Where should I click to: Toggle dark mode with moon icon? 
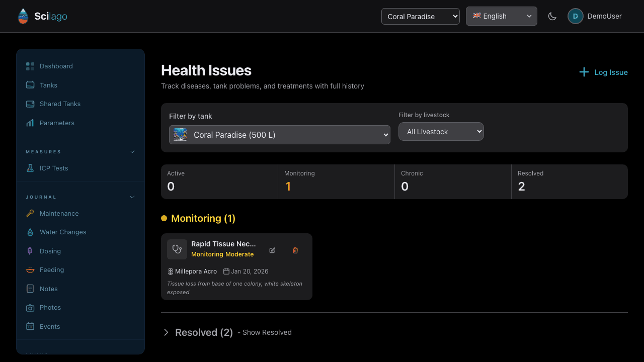point(552,16)
